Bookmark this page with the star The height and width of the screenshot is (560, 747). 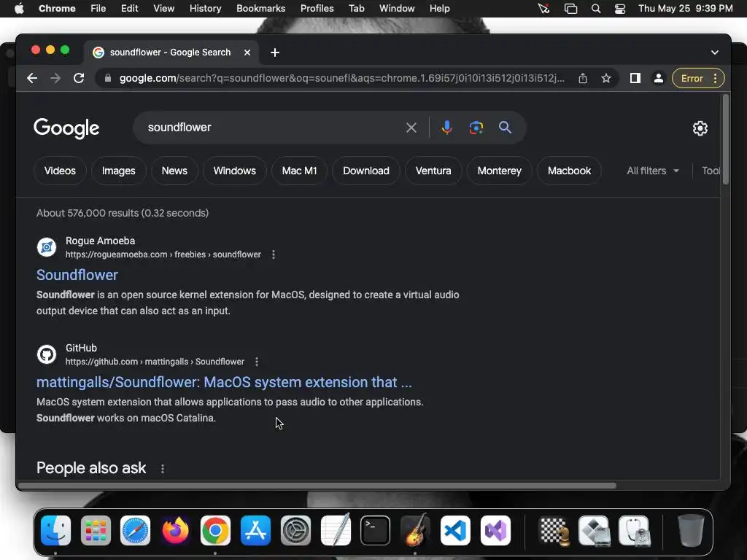click(606, 78)
